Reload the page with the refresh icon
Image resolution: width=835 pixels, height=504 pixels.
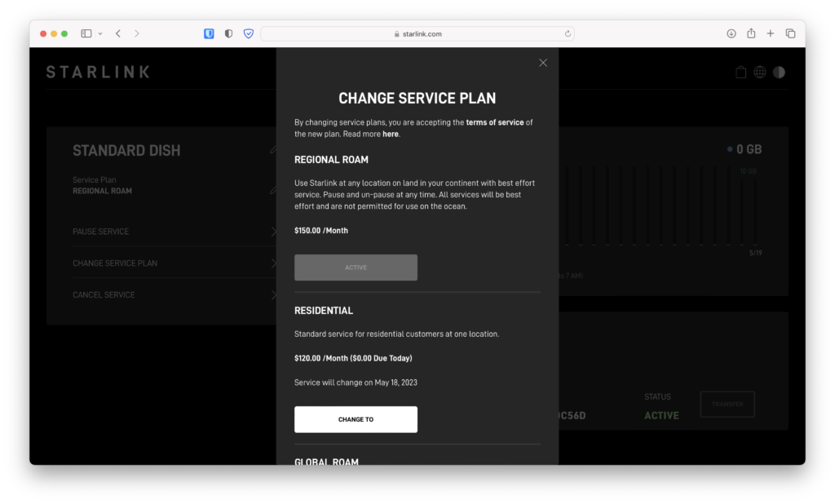click(x=568, y=33)
